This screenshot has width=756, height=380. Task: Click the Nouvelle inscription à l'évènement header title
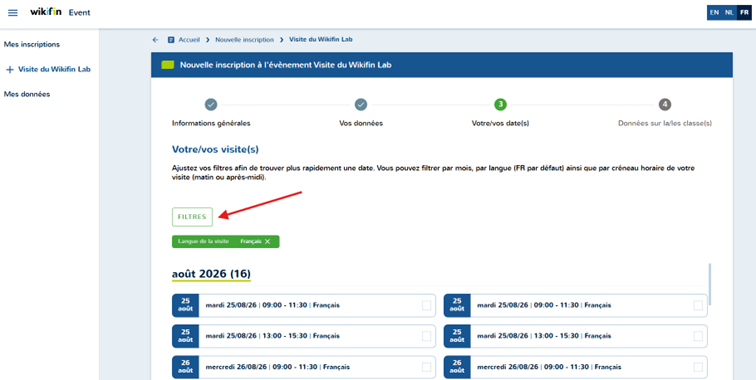pos(286,65)
